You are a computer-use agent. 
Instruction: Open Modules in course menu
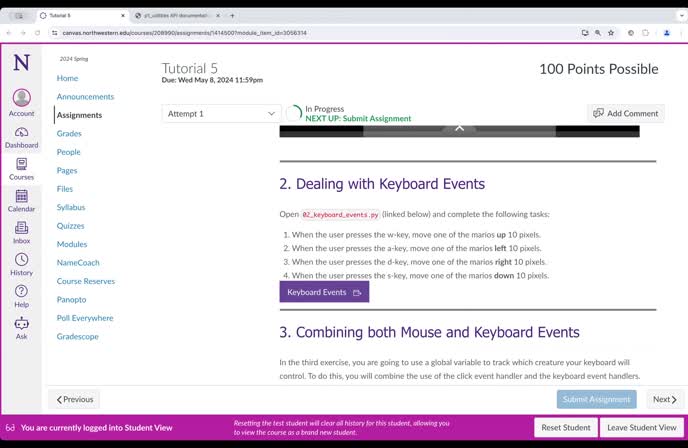pyautogui.click(x=72, y=244)
